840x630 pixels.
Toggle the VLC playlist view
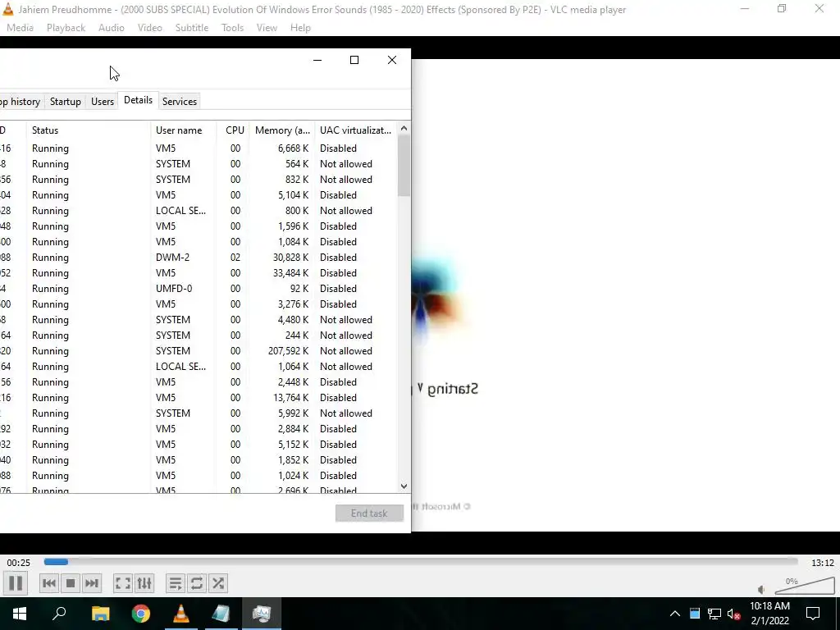[176, 583]
